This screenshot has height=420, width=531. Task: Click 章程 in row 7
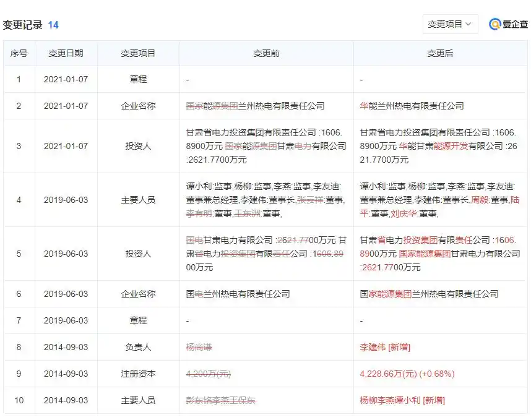click(x=138, y=320)
